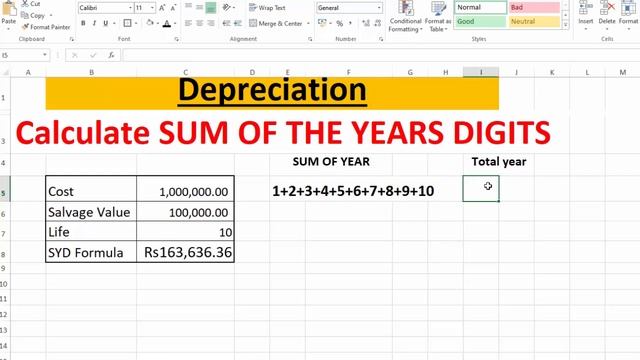Increase decimal places
The width and height of the screenshot is (640, 360).
366,23
